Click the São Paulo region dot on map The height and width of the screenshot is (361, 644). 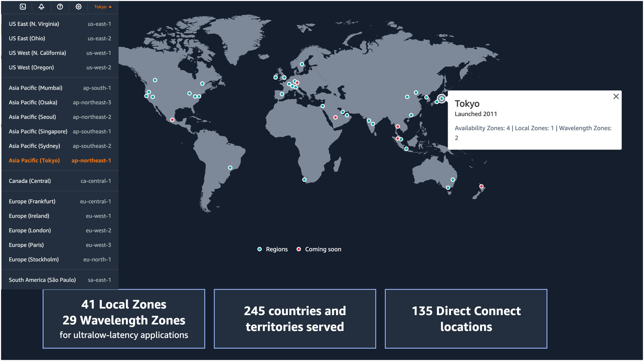[x=230, y=168]
